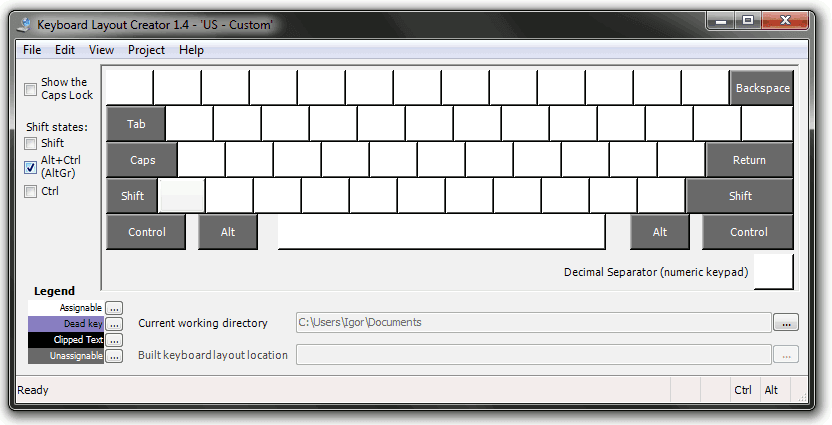Check the Ctrl shift state checkbox
This screenshot has height=425, width=832.
tap(30, 192)
